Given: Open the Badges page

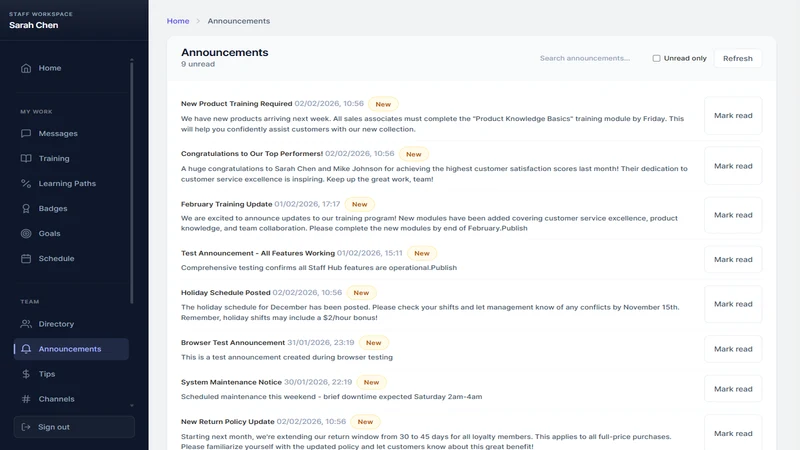Looking at the screenshot, I should click(x=71, y=208).
